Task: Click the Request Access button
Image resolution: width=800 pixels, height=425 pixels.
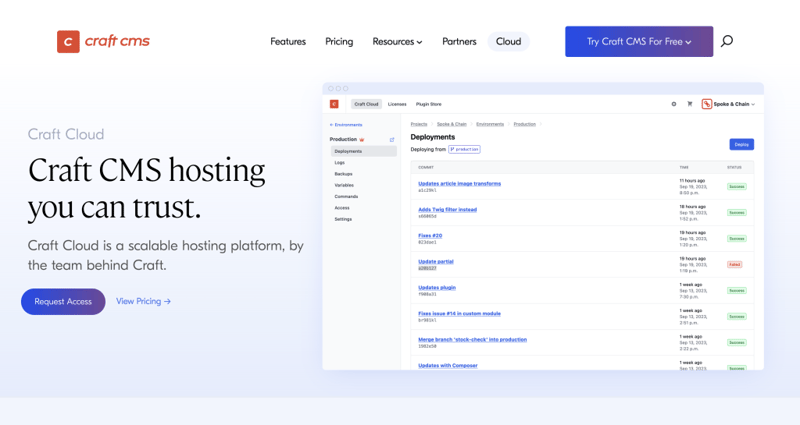Action: point(63,301)
